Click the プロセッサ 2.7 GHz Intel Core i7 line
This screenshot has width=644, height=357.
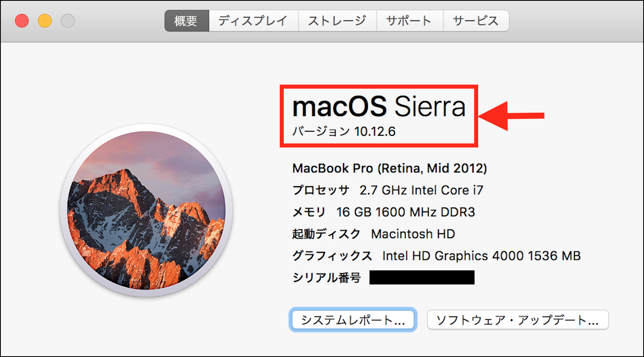(x=388, y=190)
